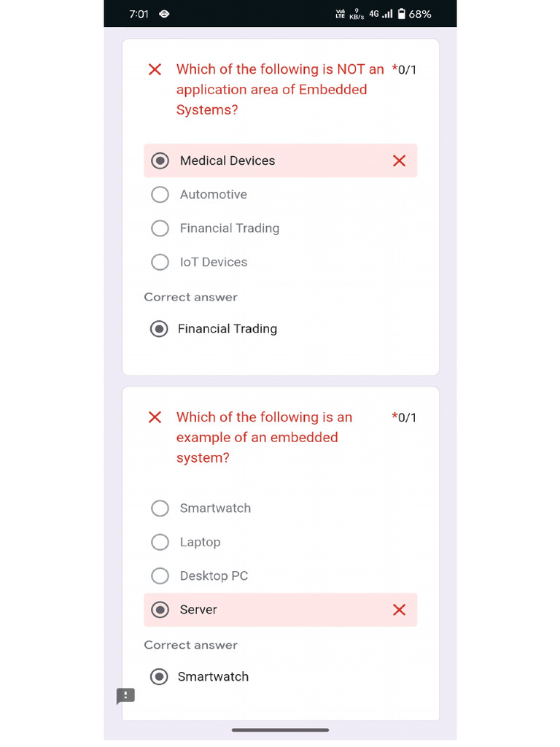The width and height of the screenshot is (560, 747).
Task: Select Financial Trading in answer choices
Action: tap(160, 228)
